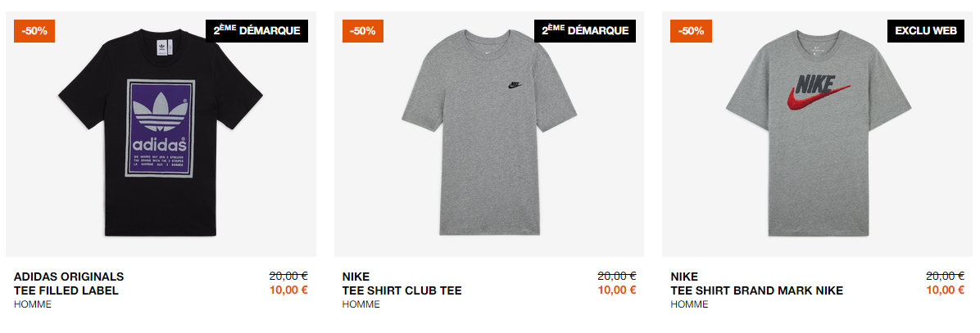Open Tee Filled Label product title
This screenshot has width=980, height=333.
(x=66, y=290)
